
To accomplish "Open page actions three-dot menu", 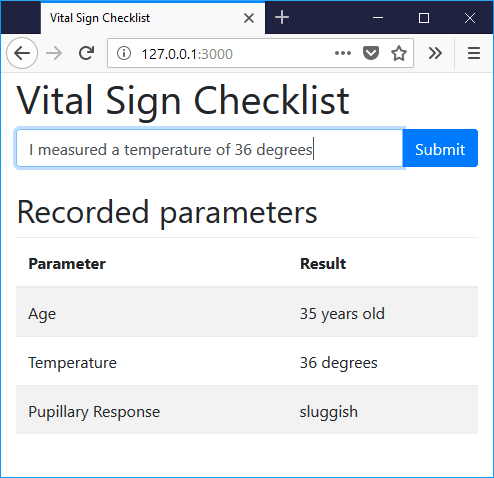I will pos(343,53).
